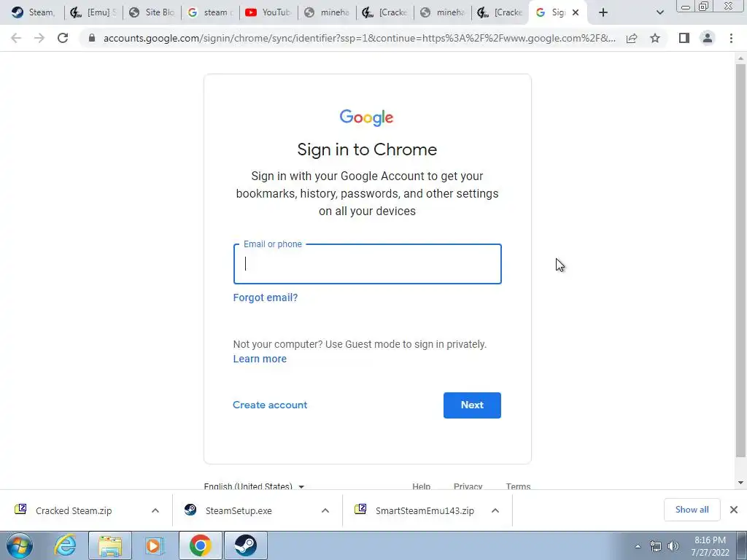The width and height of the screenshot is (747, 560).
Task: Open the Chrome profile avatar icon
Action: coord(708,38)
